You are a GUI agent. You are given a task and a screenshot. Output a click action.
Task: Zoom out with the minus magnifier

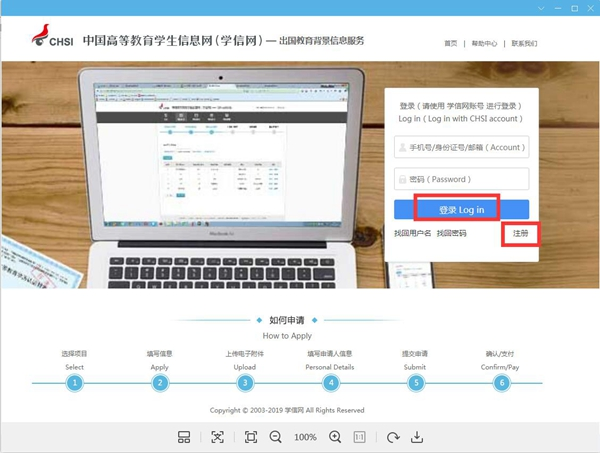[276, 437]
